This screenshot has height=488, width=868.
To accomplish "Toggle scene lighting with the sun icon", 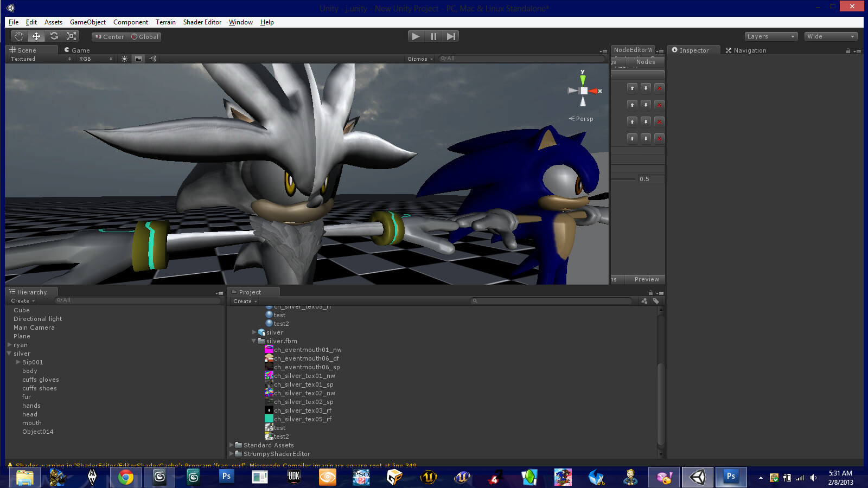I will click(124, 59).
